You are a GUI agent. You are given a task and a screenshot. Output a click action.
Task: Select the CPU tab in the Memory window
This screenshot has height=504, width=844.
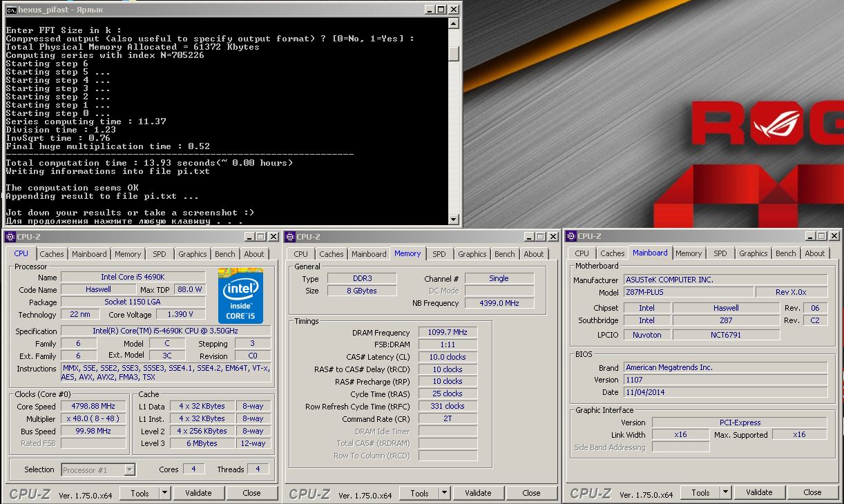click(x=301, y=254)
